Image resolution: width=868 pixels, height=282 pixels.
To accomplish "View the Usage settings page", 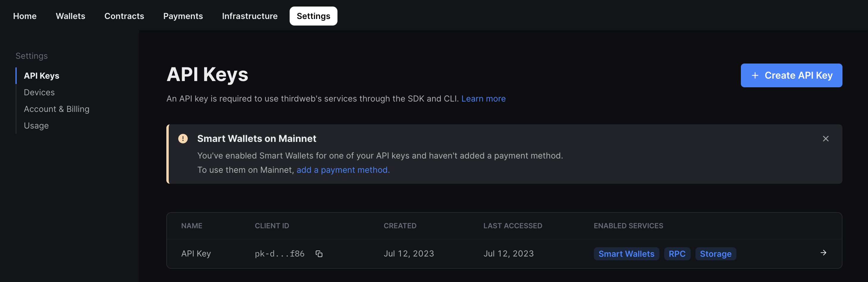I will tap(36, 125).
